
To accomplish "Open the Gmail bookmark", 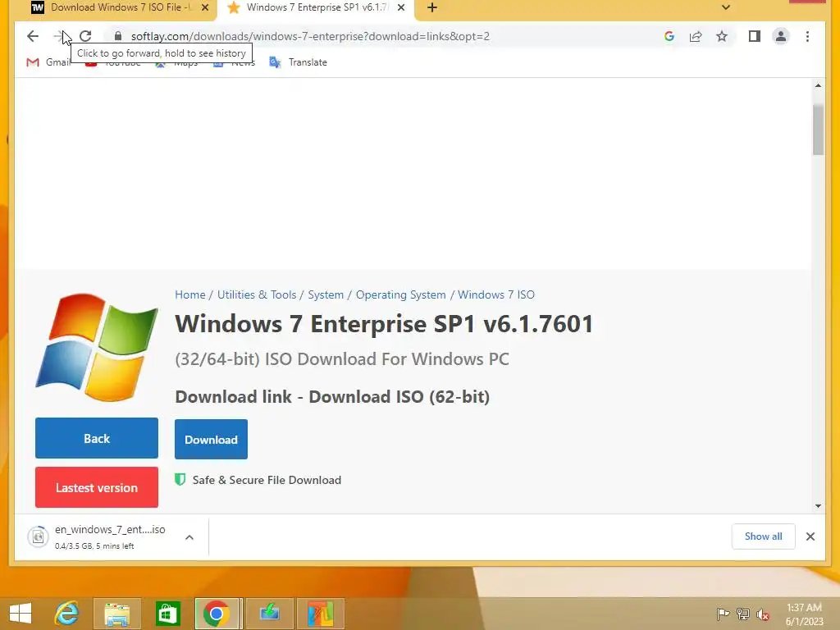I will coord(48,62).
